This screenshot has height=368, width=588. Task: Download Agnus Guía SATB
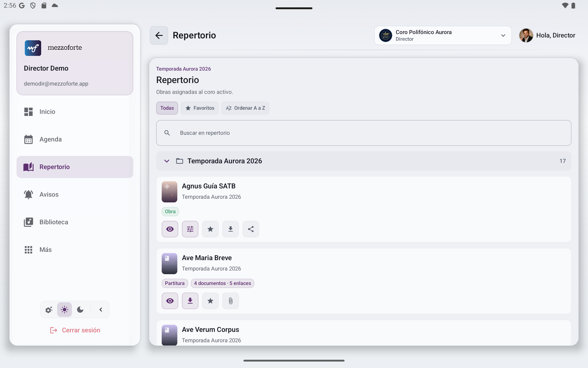(231, 229)
